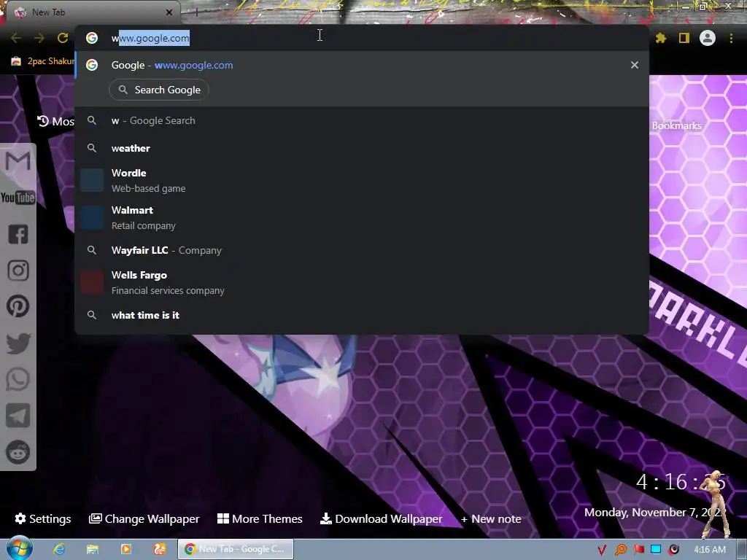747x560 pixels.
Task: Open Facebook from the sidebar icon
Action: coord(18,234)
